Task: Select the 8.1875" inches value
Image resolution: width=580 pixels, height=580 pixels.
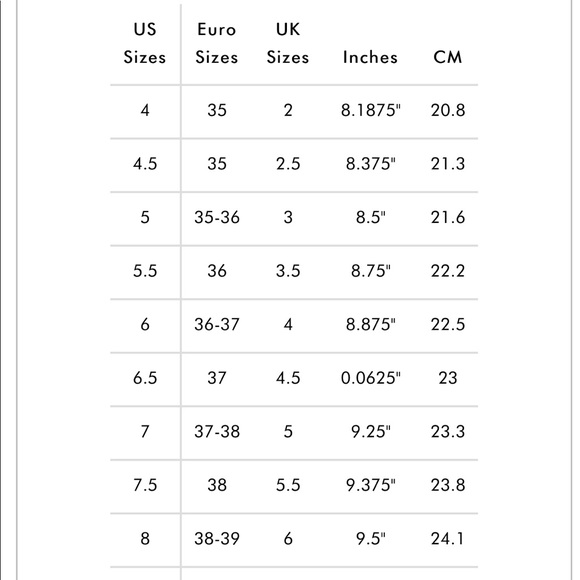Action: pos(371,111)
